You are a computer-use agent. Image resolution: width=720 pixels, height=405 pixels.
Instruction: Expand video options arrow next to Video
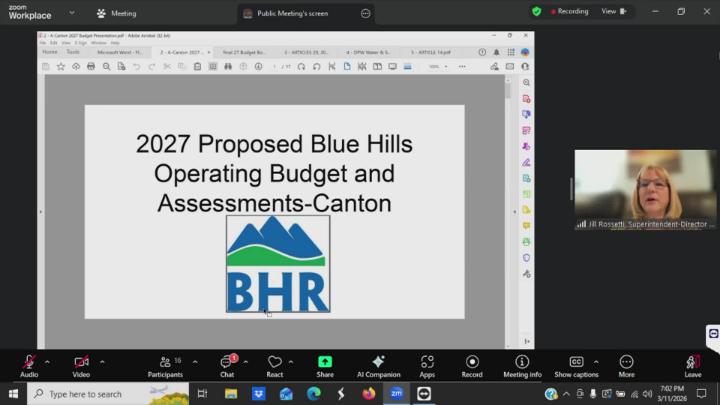tap(102, 361)
